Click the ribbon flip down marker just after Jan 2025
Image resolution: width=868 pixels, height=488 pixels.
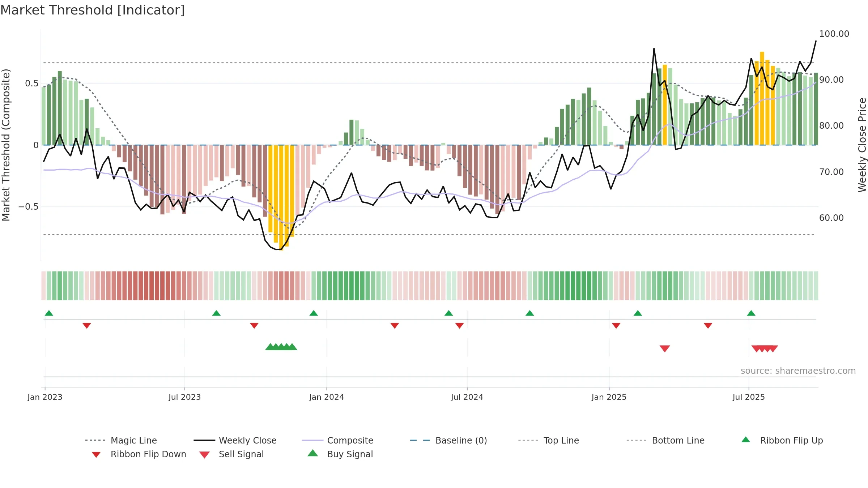pyautogui.click(x=616, y=326)
